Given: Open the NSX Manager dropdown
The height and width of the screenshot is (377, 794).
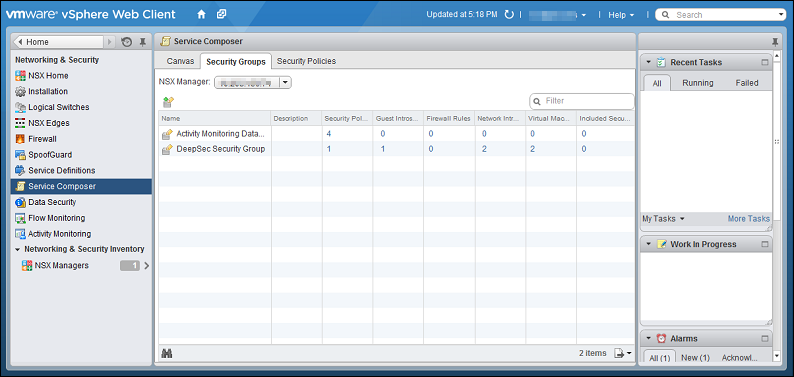Looking at the screenshot, I should coord(285,82).
